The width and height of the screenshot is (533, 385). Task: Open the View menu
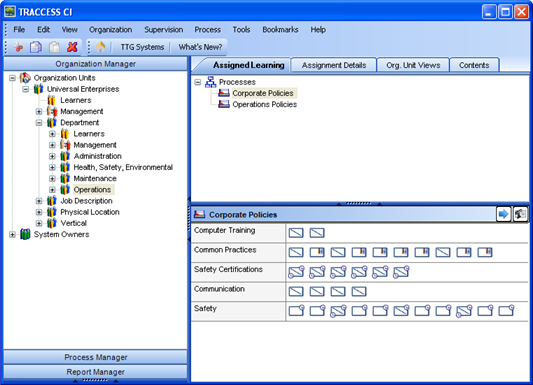click(x=69, y=30)
